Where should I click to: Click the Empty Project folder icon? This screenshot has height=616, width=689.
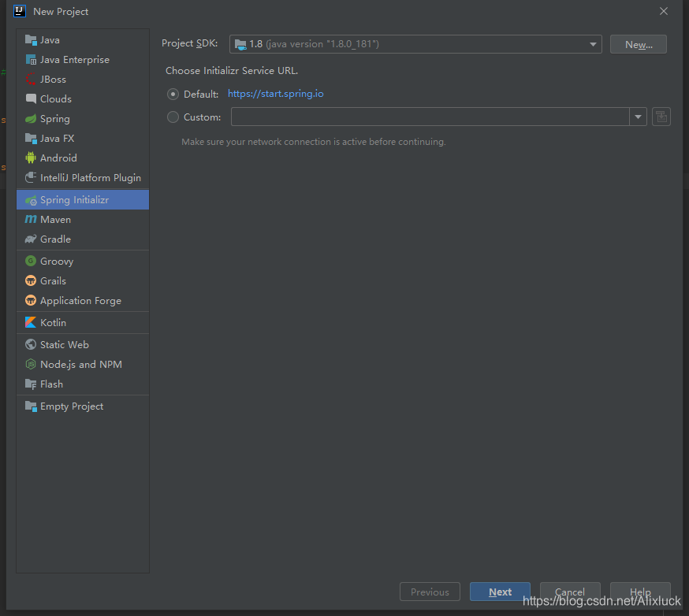[x=31, y=406]
